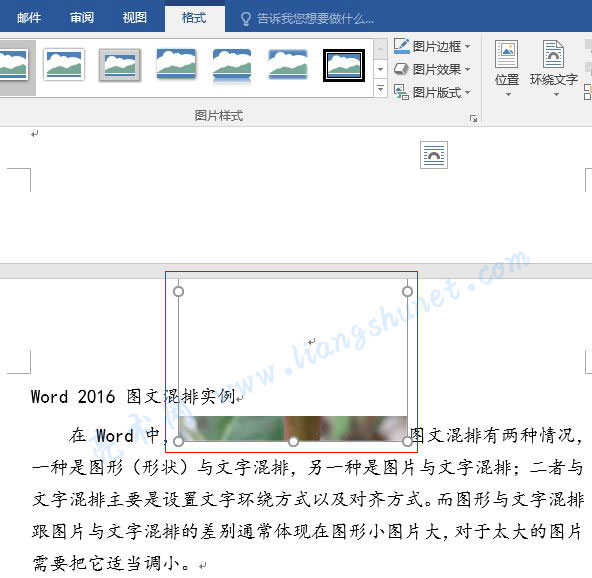This screenshot has height=578, width=592.
Task: Apply the double black frame picture style
Action: [x=344, y=65]
